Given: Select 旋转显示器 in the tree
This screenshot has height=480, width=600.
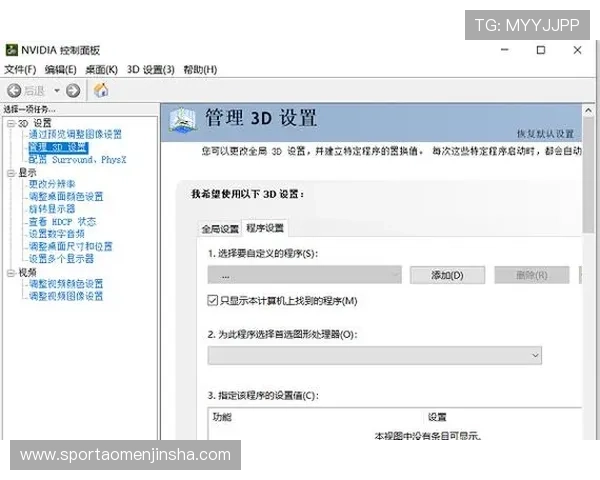Looking at the screenshot, I should [52, 209].
